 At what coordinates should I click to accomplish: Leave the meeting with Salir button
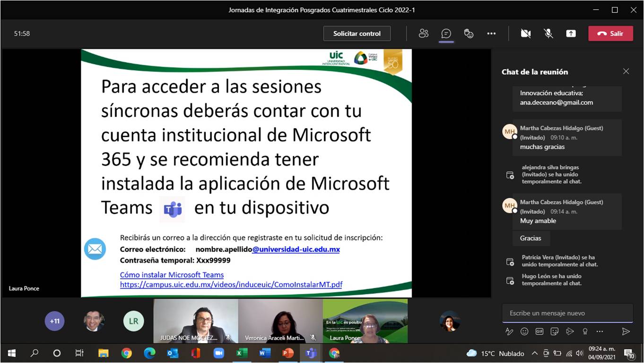click(x=610, y=34)
